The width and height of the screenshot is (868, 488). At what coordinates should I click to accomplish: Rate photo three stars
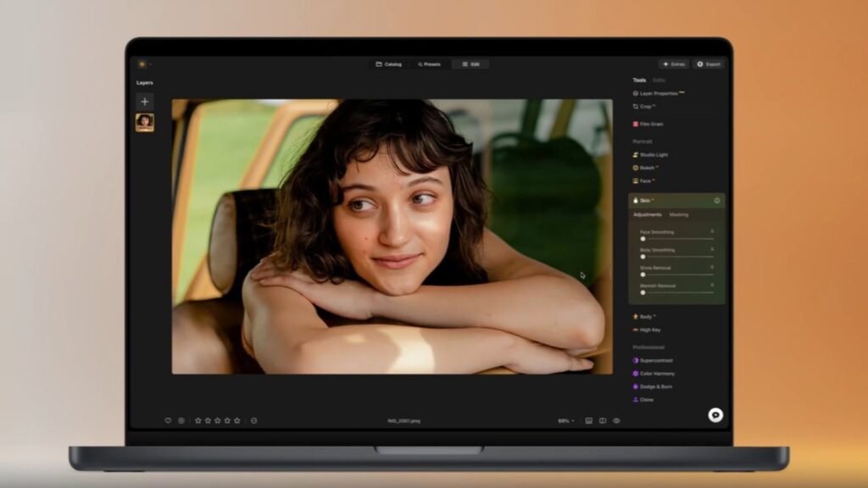218,420
